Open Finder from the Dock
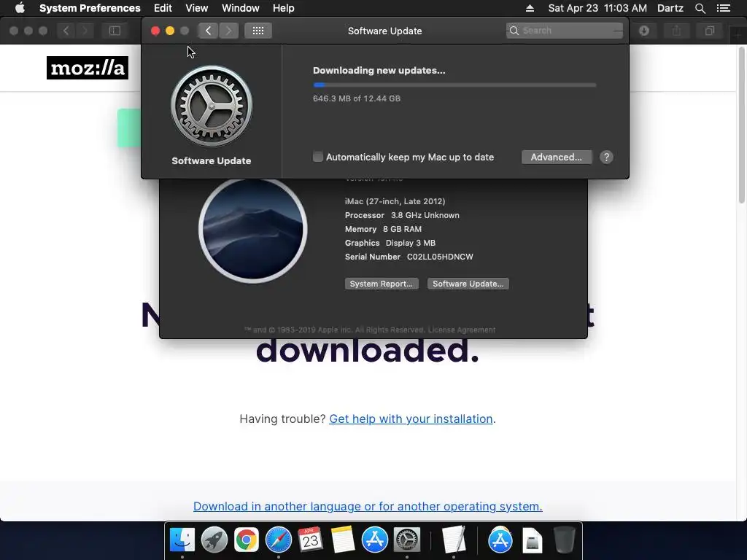Viewport: 747px width, 560px height. pos(182,540)
